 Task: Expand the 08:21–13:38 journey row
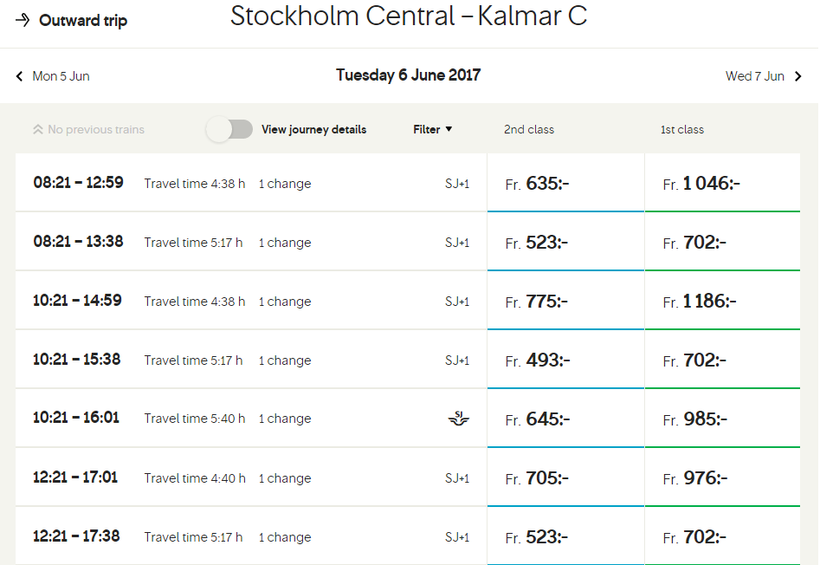point(250,242)
